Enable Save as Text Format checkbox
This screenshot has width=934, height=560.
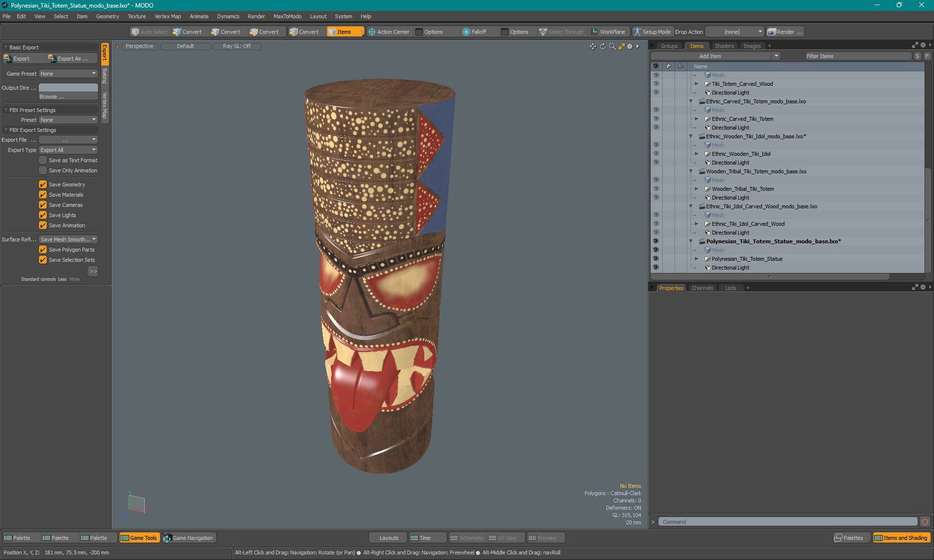[x=43, y=160]
